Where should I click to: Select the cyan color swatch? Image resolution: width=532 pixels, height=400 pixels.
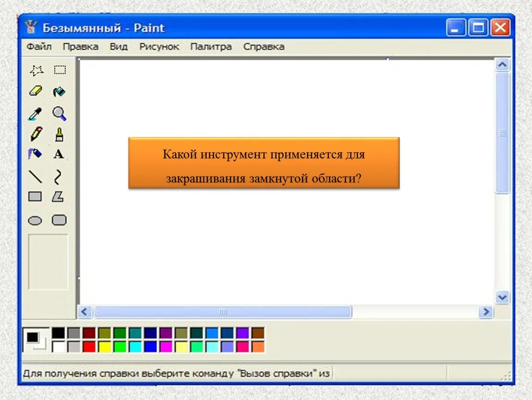pyautogui.click(x=135, y=347)
